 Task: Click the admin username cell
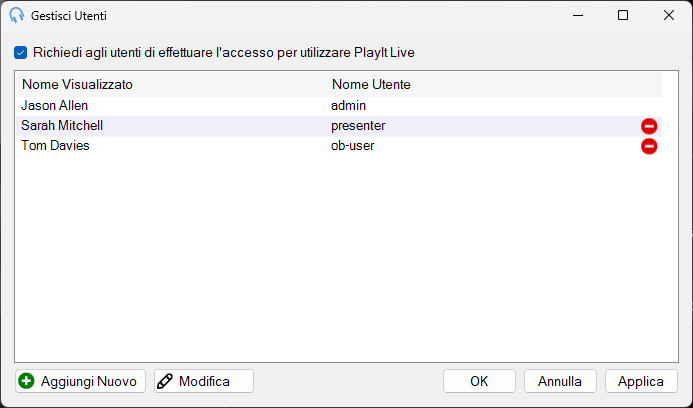tap(348, 106)
